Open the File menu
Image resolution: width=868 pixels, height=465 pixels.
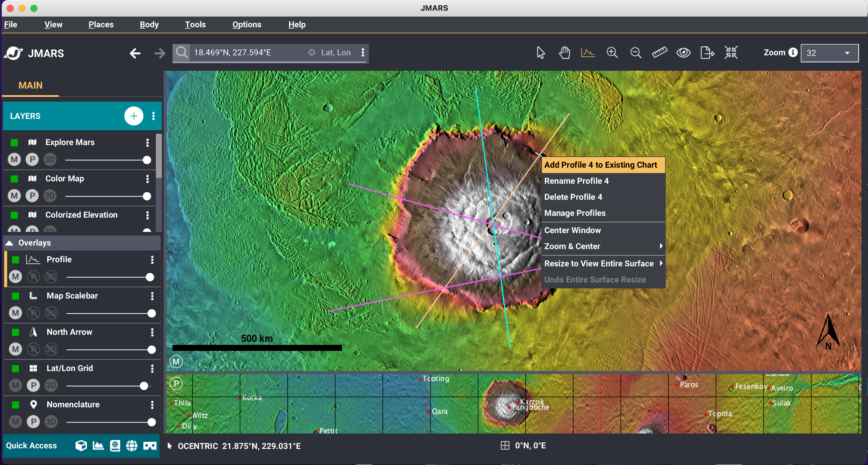(x=10, y=25)
